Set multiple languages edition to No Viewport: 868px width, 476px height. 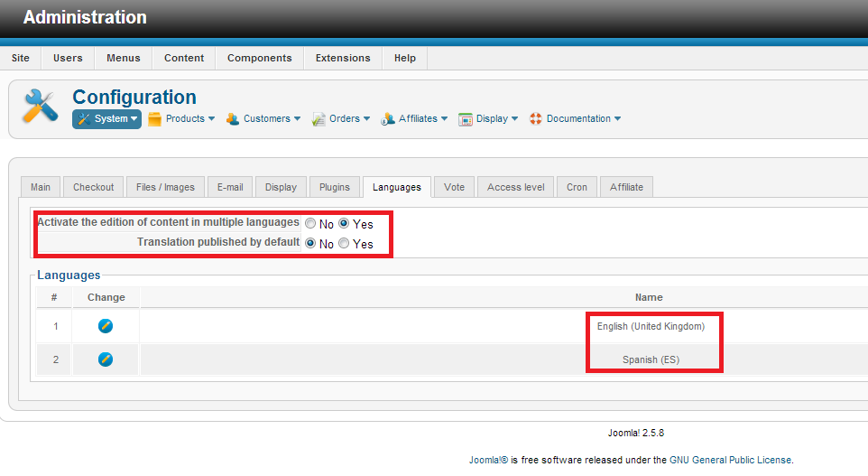click(310, 223)
